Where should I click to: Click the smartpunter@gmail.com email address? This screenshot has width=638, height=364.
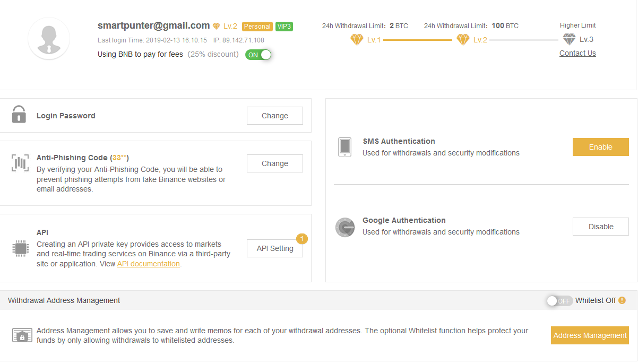(x=154, y=25)
